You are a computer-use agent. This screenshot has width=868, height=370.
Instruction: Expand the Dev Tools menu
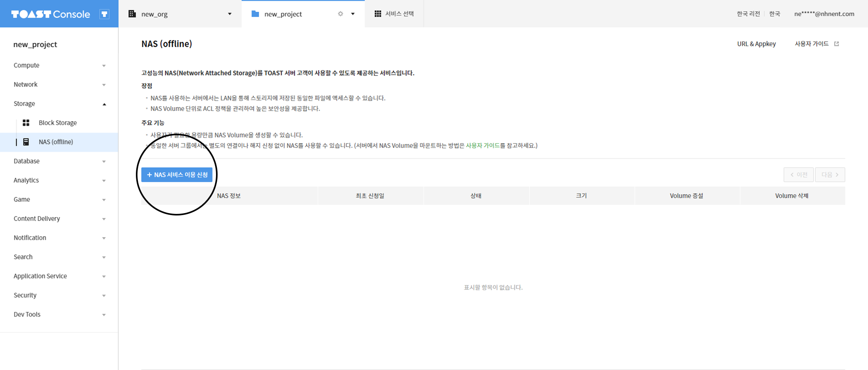pyautogui.click(x=59, y=315)
